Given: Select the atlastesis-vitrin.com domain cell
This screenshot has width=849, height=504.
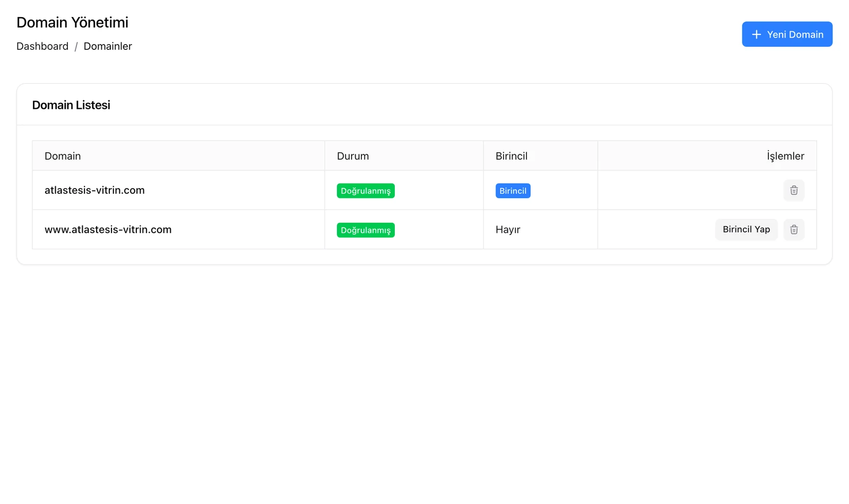Looking at the screenshot, I should [x=178, y=190].
